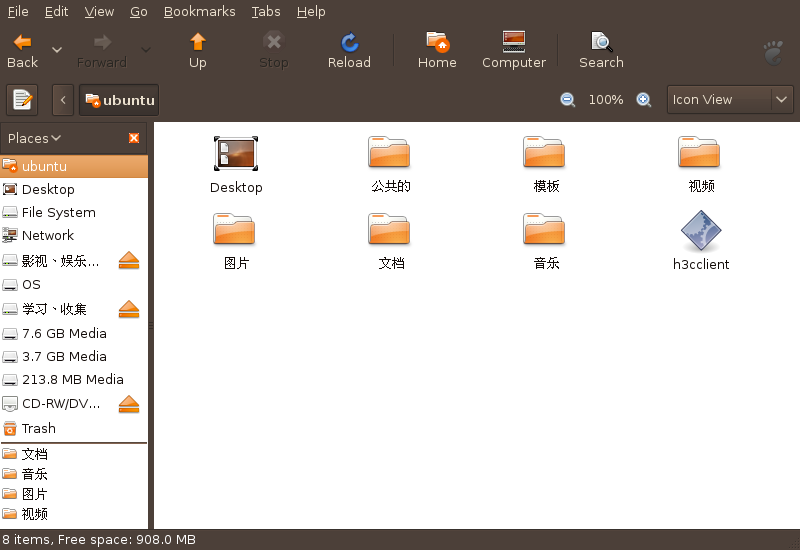Toggle text-based location bar edit icon
The width and height of the screenshot is (800, 550).
pos(22,100)
